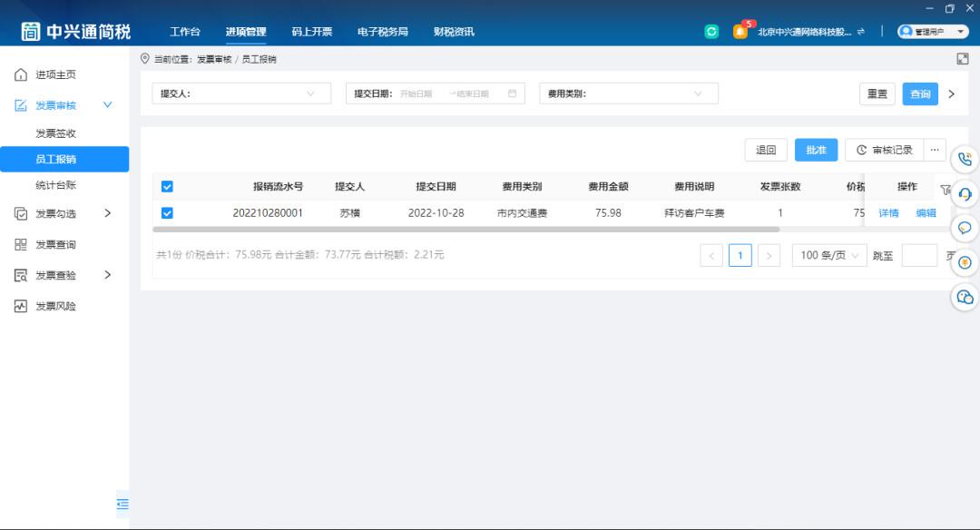Click the green sync icon in top bar
Screen dimensions: 980x530
712,30
